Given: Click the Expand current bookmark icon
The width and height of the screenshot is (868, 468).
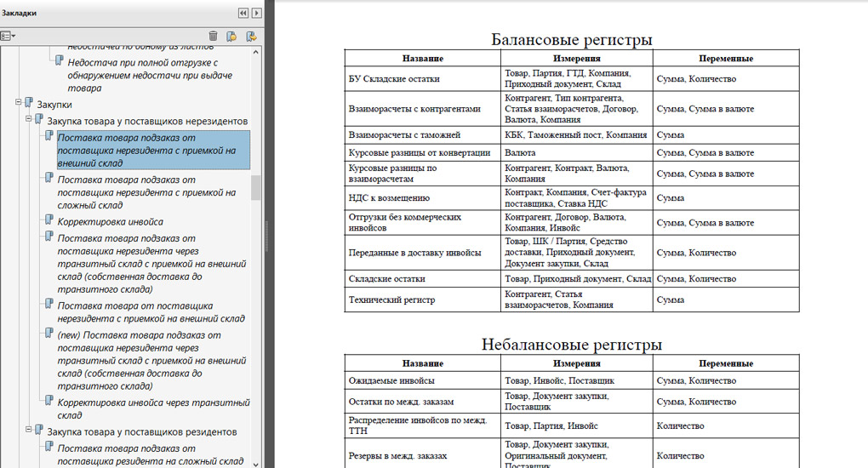Looking at the screenshot, I should click(251, 36).
